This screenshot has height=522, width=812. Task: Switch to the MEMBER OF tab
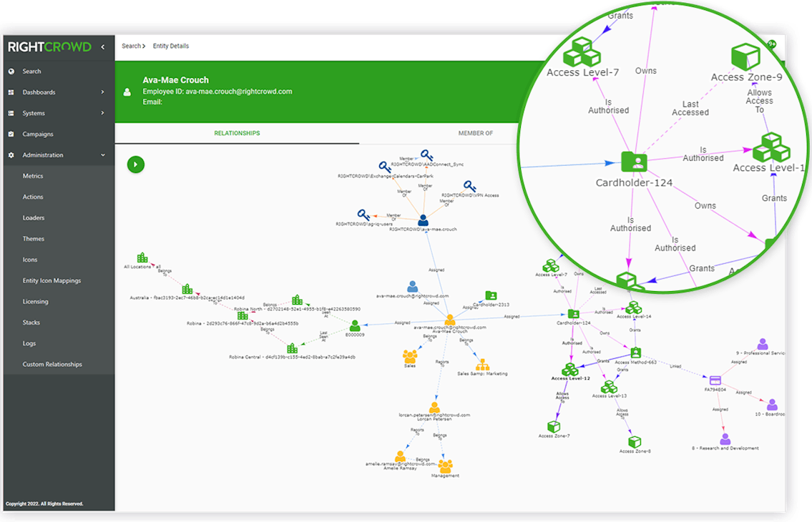tap(475, 133)
